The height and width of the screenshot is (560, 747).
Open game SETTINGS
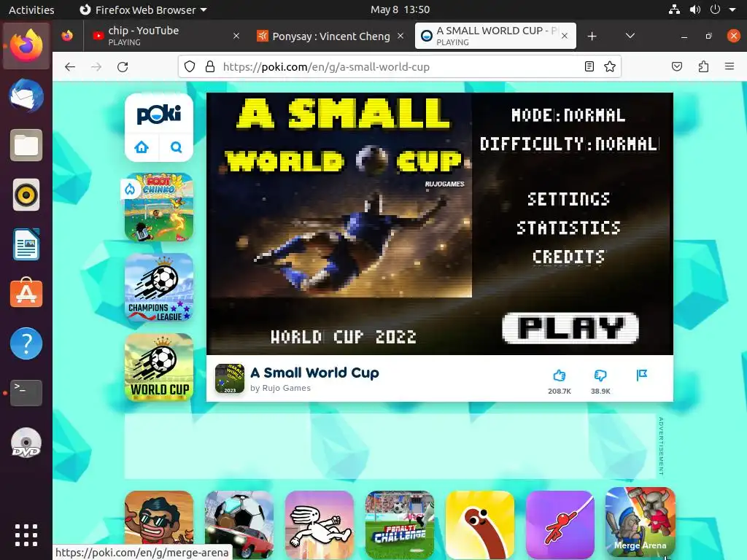click(x=568, y=199)
